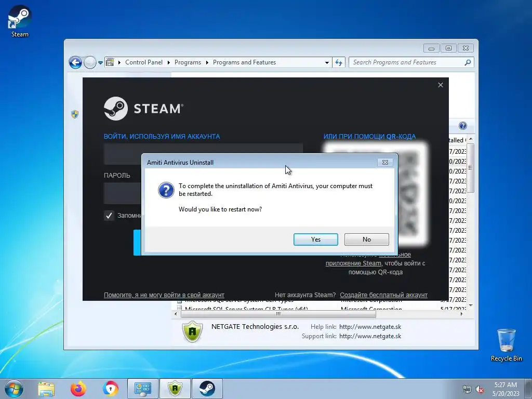
Task: Open the Recycle Bin desktop icon
Action: pyautogui.click(x=506, y=345)
